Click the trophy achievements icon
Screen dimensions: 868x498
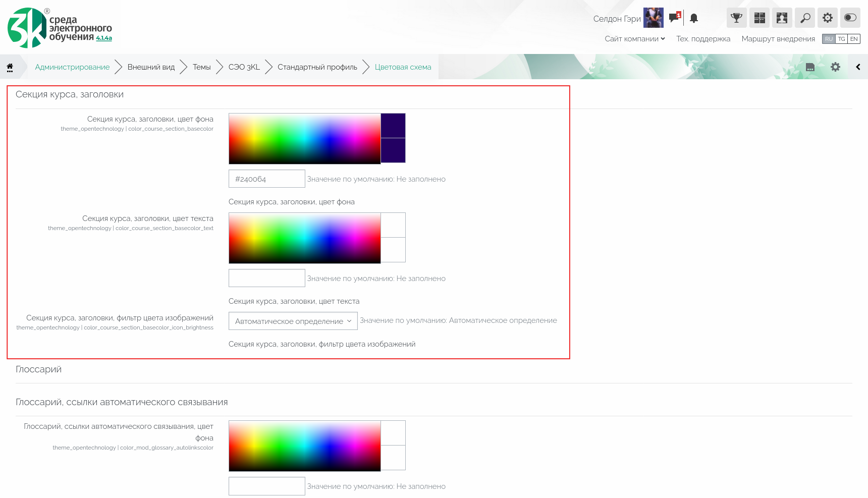736,18
